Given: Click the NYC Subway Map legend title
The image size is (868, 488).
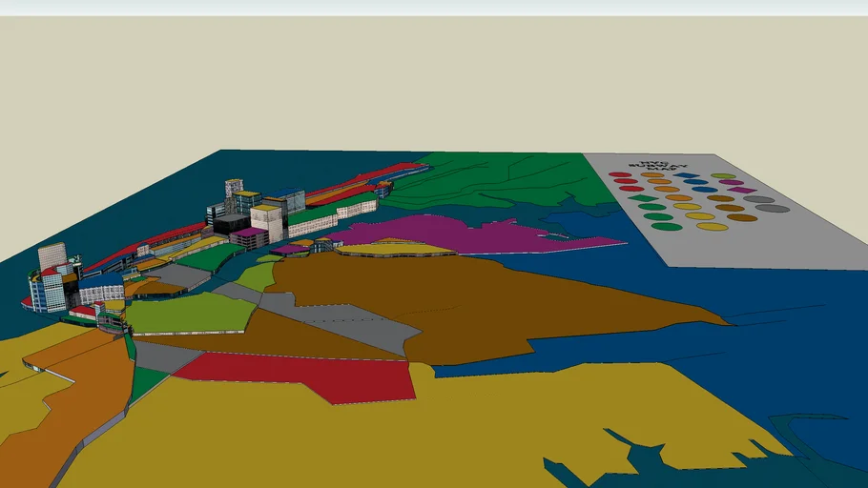Looking at the screenshot, I should click(x=658, y=166).
